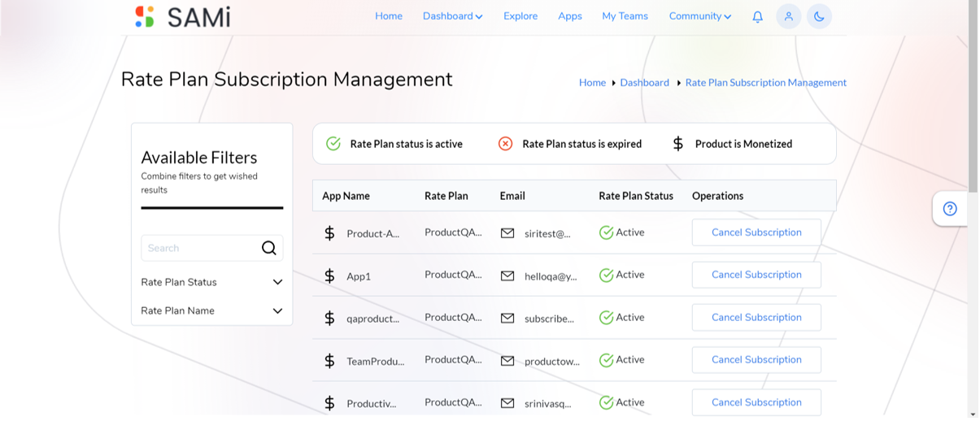The width and height of the screenshot is (980, 421).
Task: Click envelope icon next to siritest@...
Action: click(507, 233)
